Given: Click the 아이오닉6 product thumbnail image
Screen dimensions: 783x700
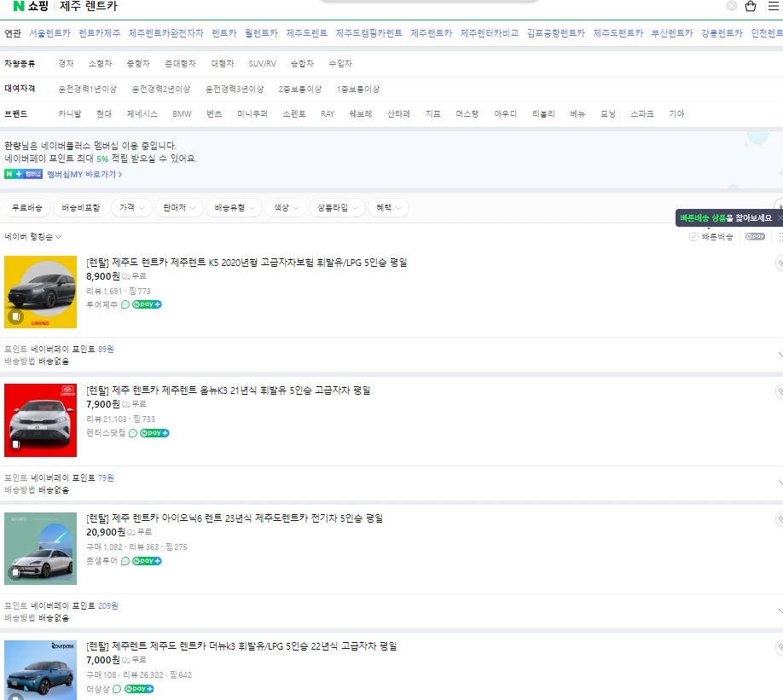Looking at the screenshot, I should click(x=40, y=548).
